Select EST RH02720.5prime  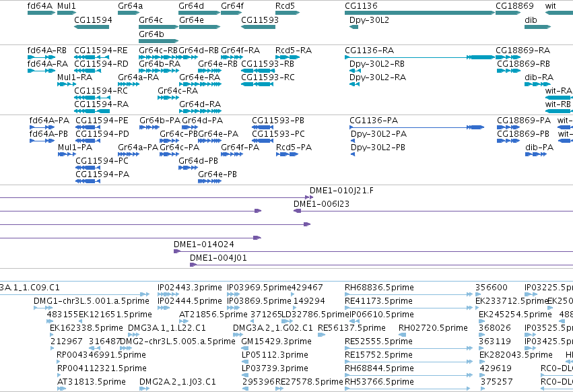tap(402, 335)
